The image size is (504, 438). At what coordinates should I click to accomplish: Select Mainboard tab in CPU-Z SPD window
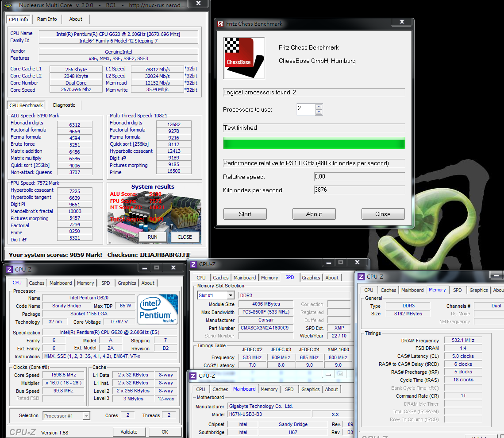(x=245, y=278)
